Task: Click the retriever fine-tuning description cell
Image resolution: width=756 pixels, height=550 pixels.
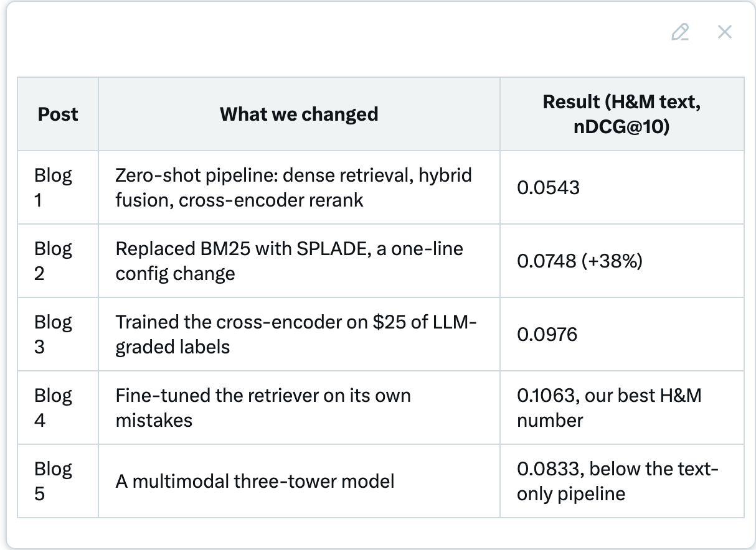Action: 299,408
